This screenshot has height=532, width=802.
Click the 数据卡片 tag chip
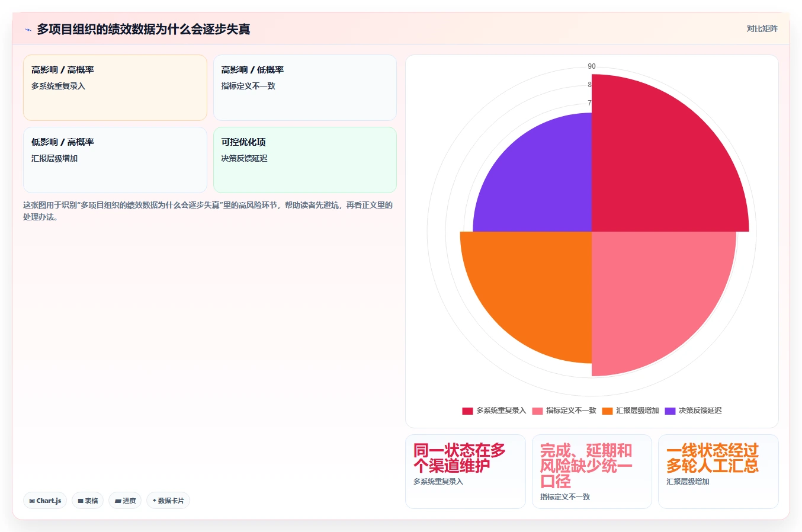168,501
